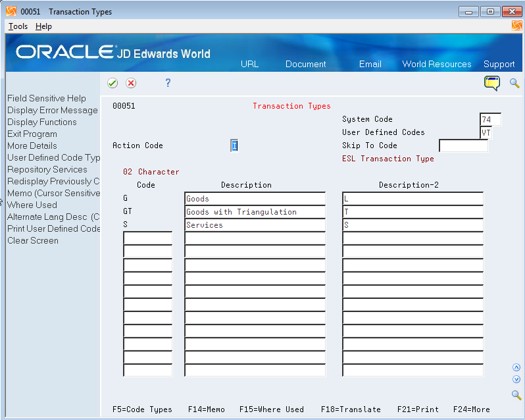Click the System Code field showing 74

(x=491, y=119)
